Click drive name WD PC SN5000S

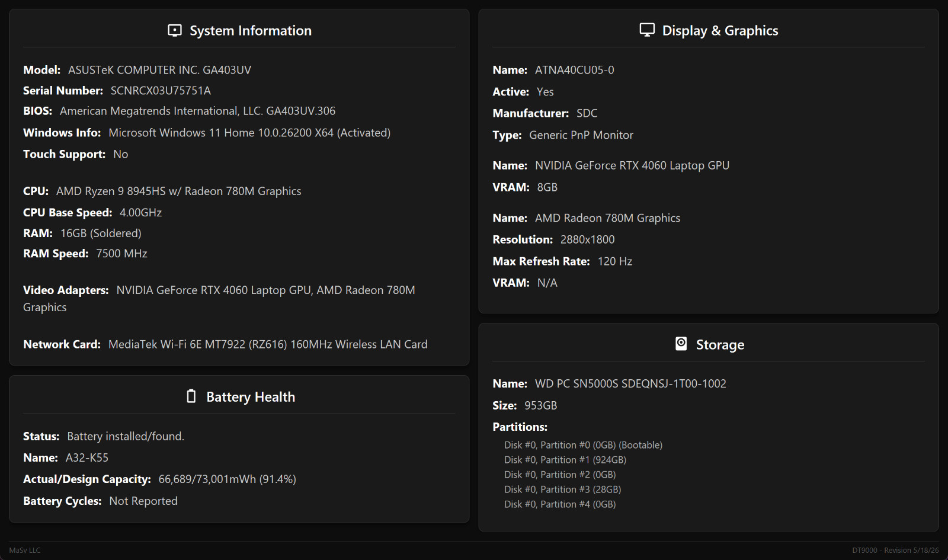630,384
